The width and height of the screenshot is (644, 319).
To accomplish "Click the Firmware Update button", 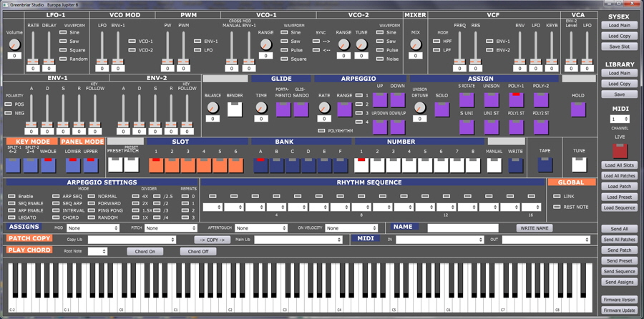I will pos(620,310).
